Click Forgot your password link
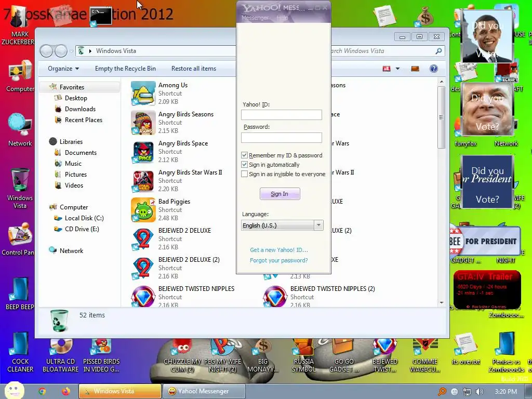 279,261
